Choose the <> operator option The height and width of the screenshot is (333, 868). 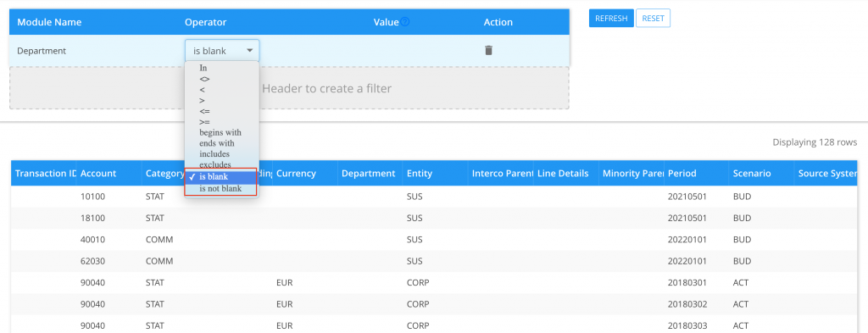[205, 79]
